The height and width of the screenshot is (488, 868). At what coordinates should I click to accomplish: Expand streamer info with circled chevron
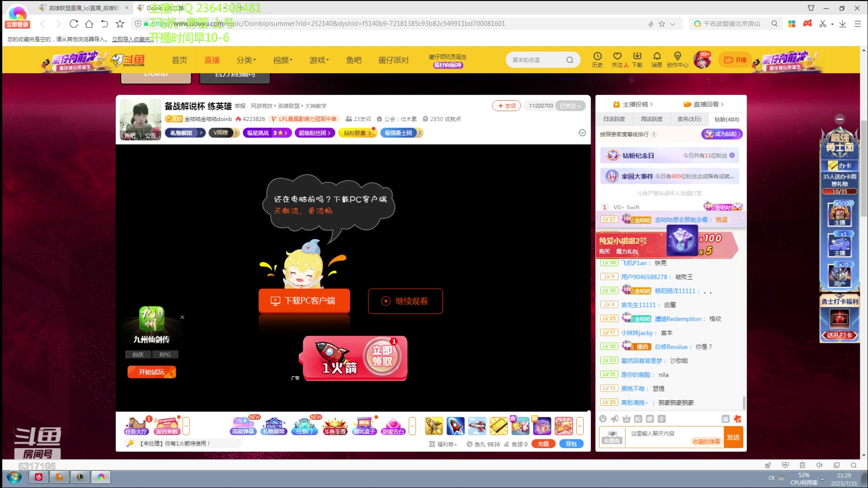click(x=582, y=133)
